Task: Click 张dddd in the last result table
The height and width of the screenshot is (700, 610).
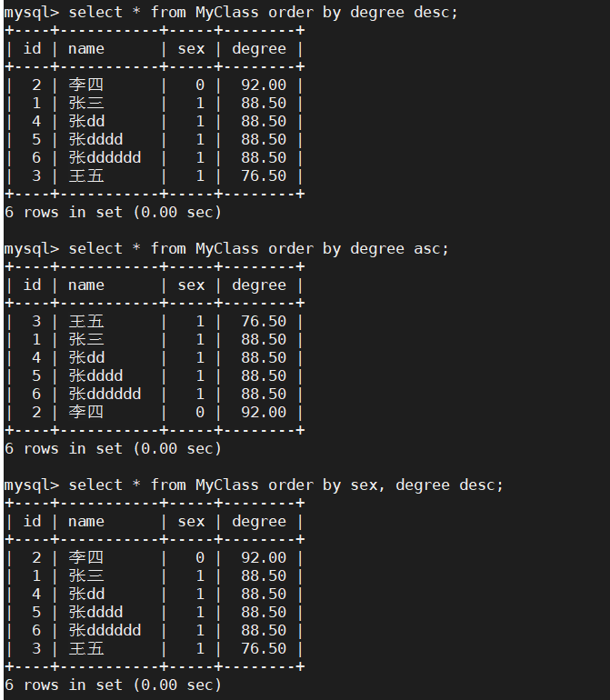Action: coord(95,612)
